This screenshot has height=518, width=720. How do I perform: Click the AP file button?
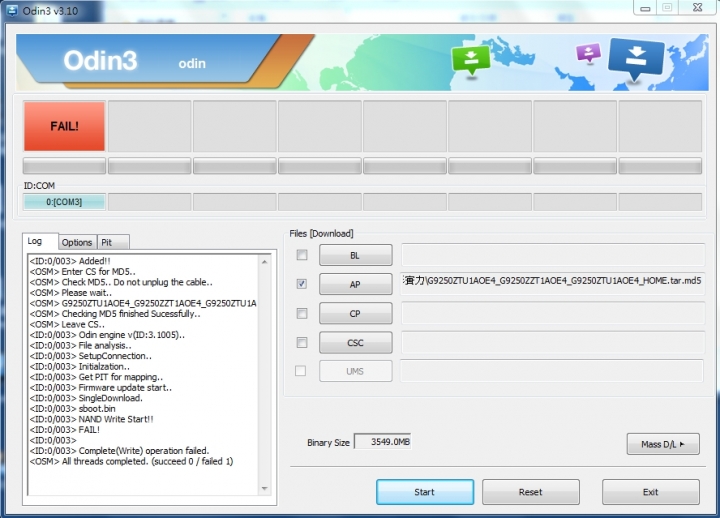355,284
